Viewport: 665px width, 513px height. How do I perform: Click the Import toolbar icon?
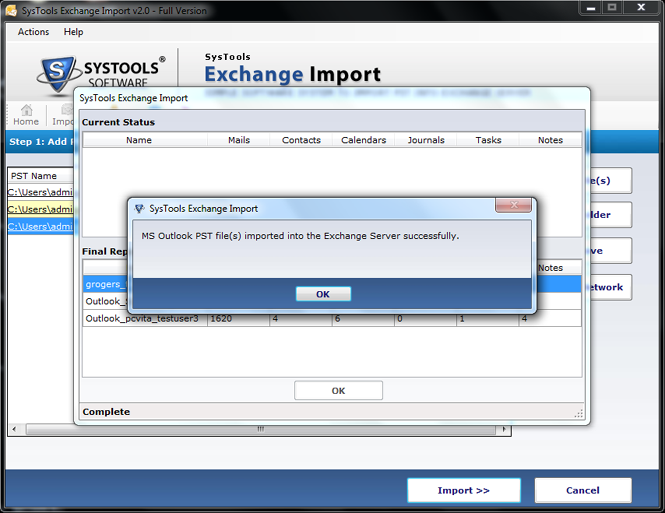tap(63, 115)
